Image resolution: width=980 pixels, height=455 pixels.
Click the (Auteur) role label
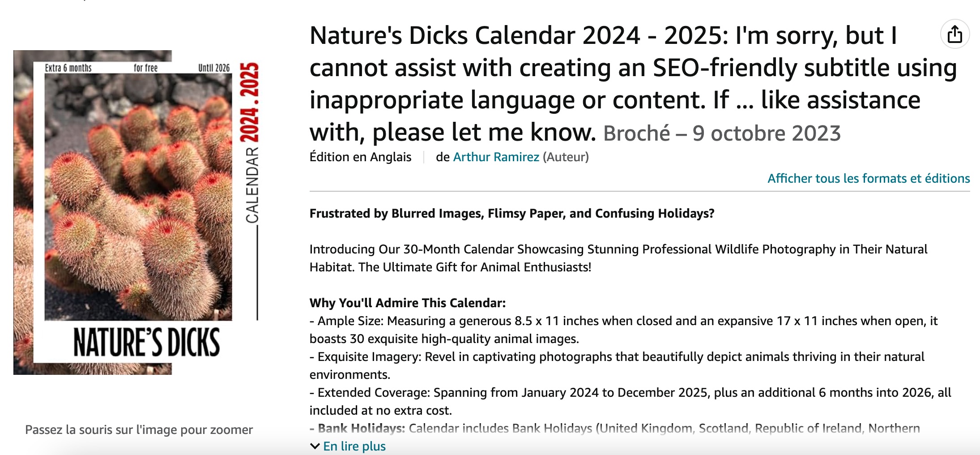tap(566, 157)
